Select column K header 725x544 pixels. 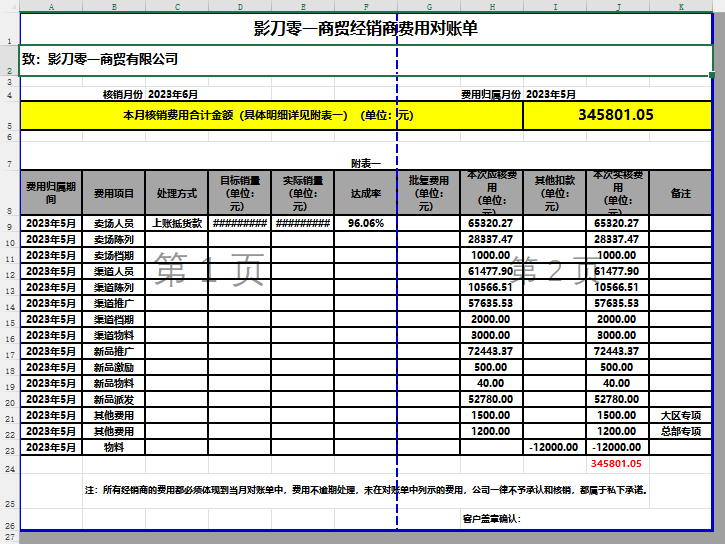pyautogui.click(x=681, y=6)
